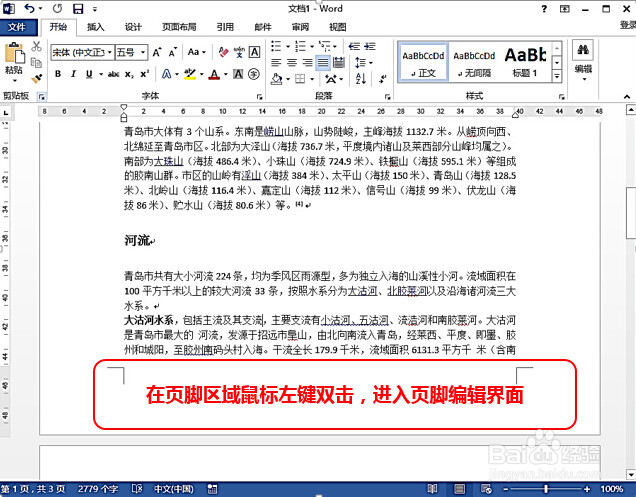
Task: Decrease paragraph indent
Action: (355, 46)
